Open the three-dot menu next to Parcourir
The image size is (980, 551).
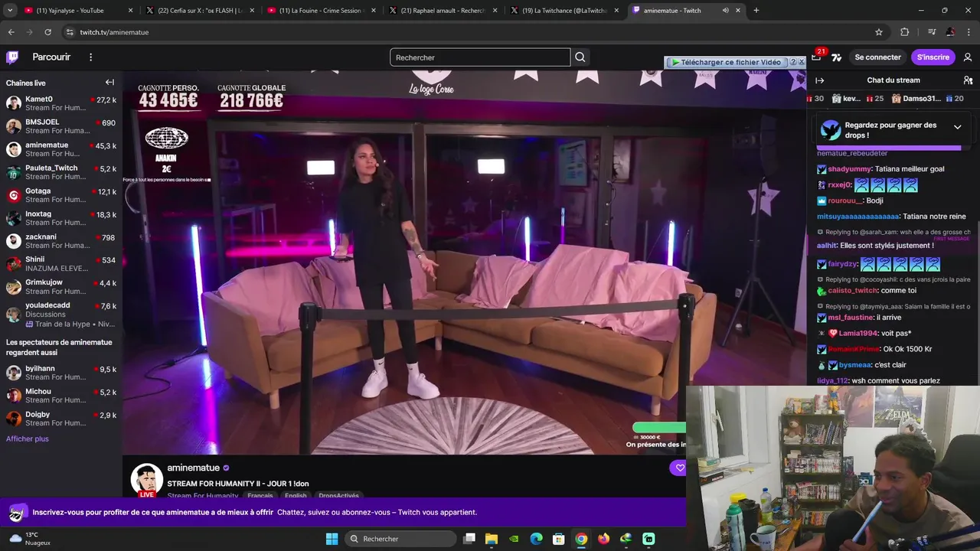point(90,57)
